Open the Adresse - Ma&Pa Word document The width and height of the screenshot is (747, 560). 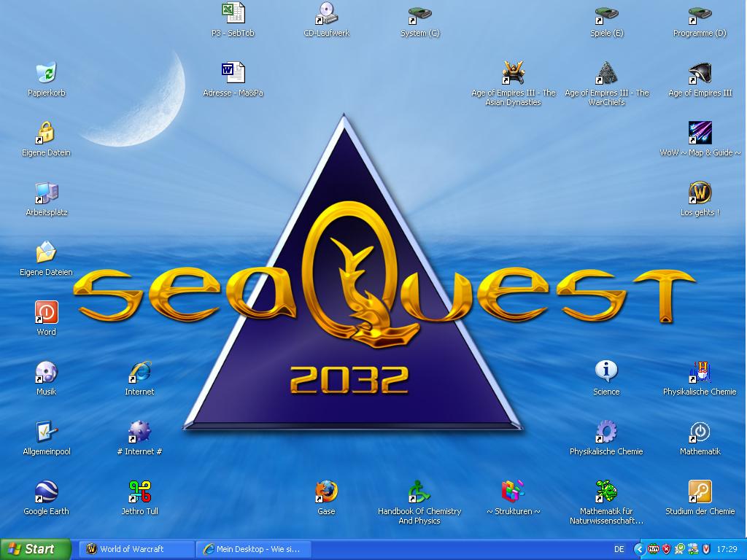point(233,74)
